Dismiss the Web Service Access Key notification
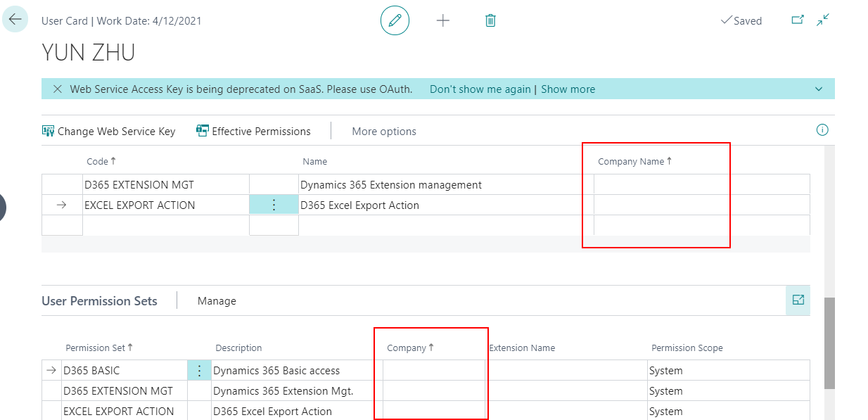Screen dimensions: 868x420 [x=57, y=89]
